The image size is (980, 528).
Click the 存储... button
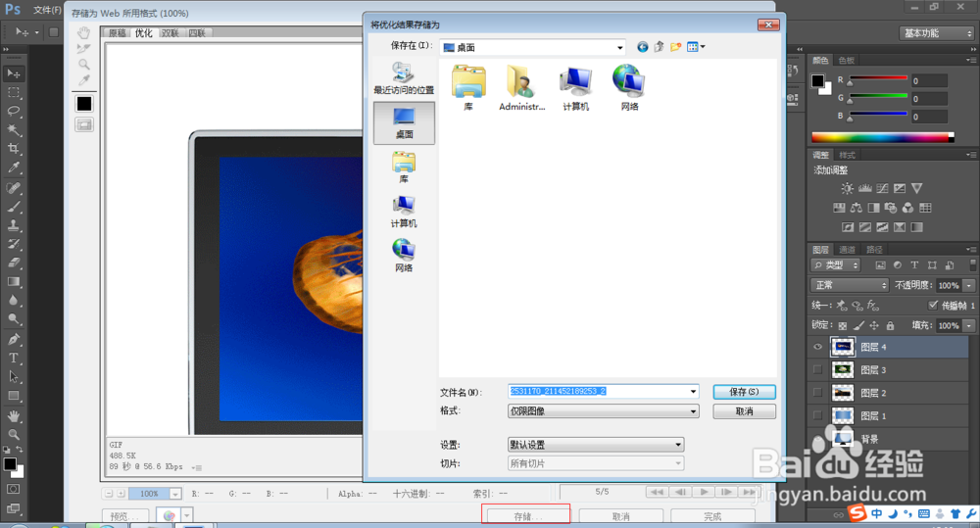click(x=528, y=516)
